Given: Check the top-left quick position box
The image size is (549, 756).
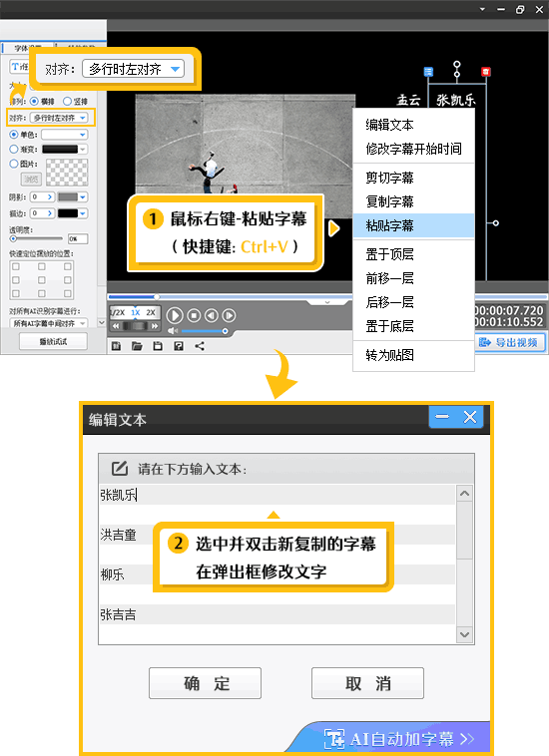Looking at the screenshot, I should (x=16, y=266).
